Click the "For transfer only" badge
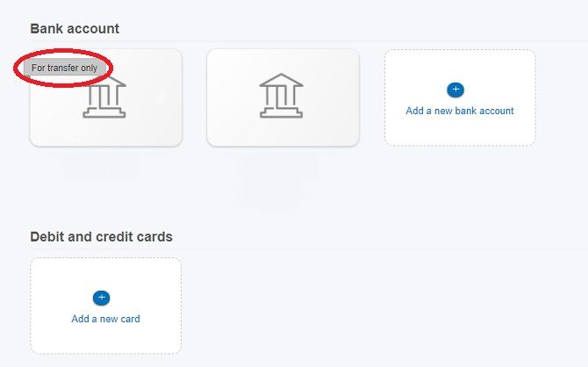Image resolution: width=588 pixels, height=367 pixels. pyautogui.click(x=65, y=68)
